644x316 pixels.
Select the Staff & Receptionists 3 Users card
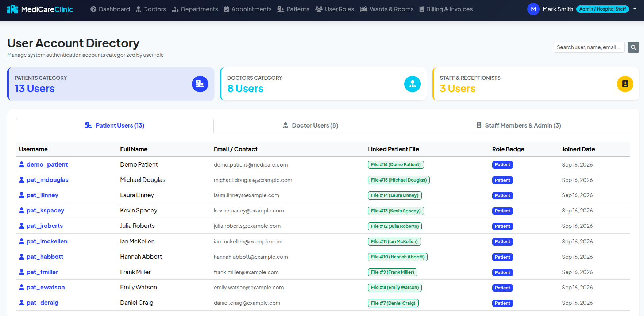click(536, 84)
